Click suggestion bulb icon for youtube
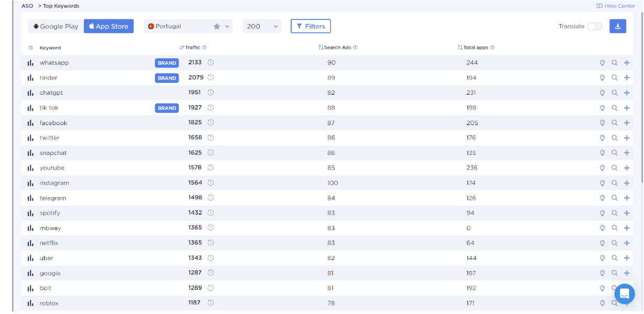This screenshot has width=644, height=314. click(x=602, y=168)
